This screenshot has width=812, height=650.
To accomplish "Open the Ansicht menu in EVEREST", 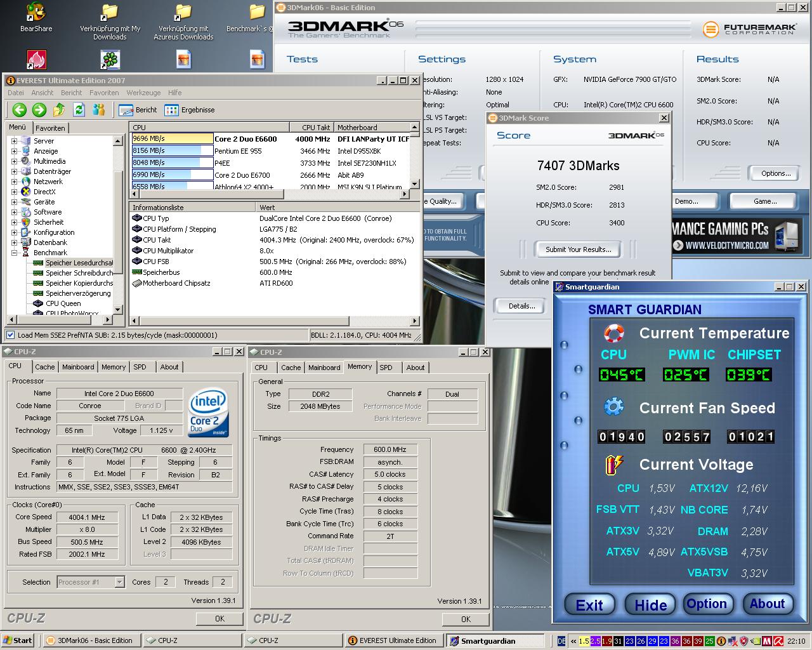I will pos(43,93).
